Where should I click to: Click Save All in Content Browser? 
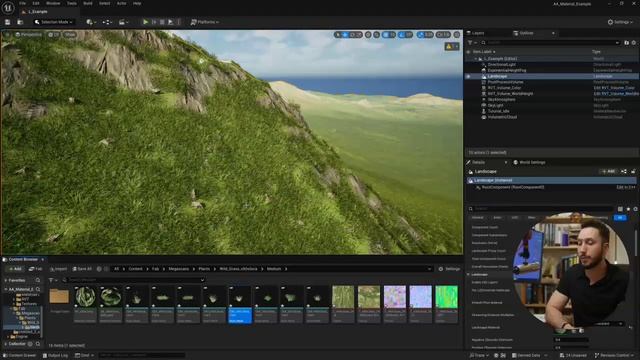(82, 269)
